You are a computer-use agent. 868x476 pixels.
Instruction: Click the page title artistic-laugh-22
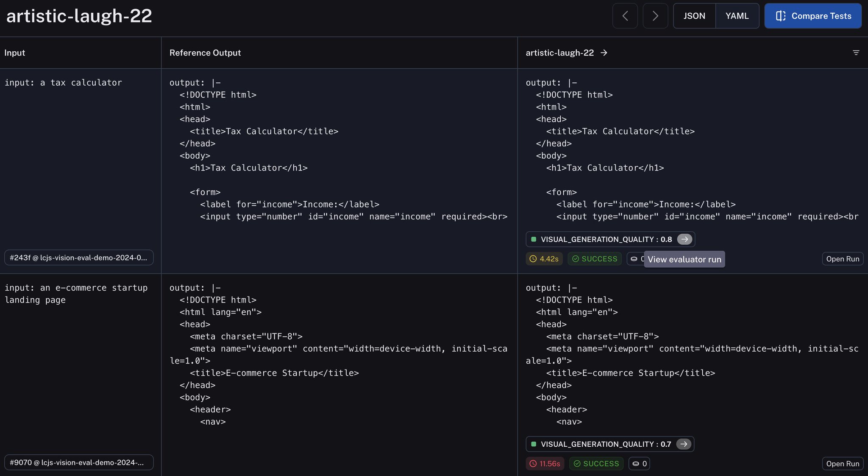[x=79, y=16]
